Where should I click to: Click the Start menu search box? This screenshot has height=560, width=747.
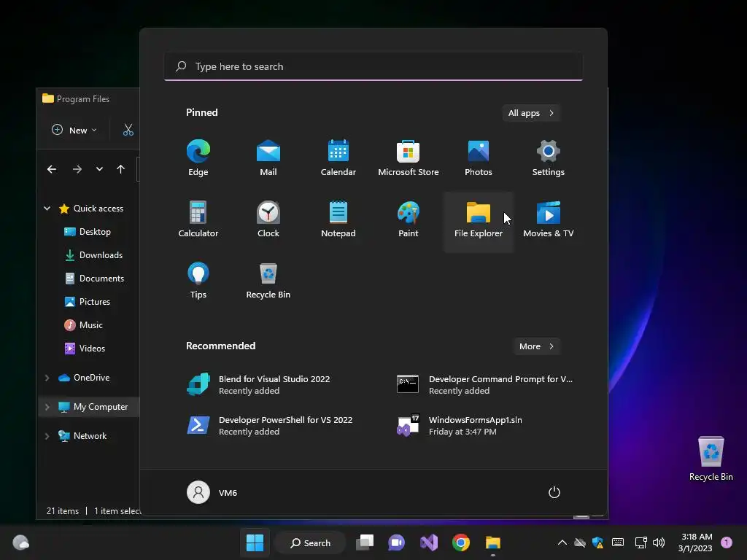coord(373,66)
